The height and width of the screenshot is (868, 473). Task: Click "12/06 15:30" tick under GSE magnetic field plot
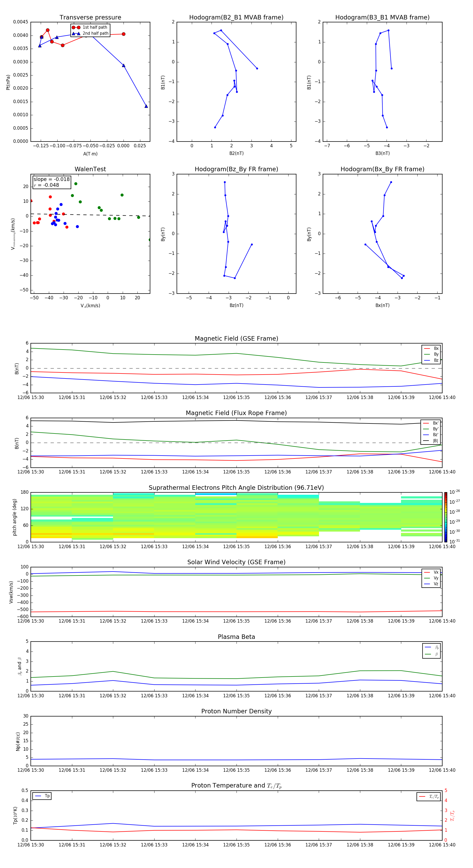pos(31,397)
